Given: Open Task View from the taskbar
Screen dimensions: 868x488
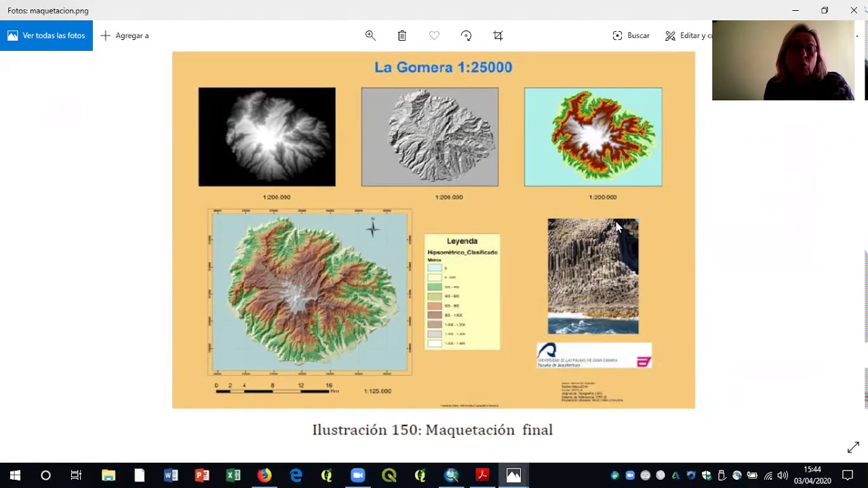Looking at the screenshot, I should (x=76, y=475).
